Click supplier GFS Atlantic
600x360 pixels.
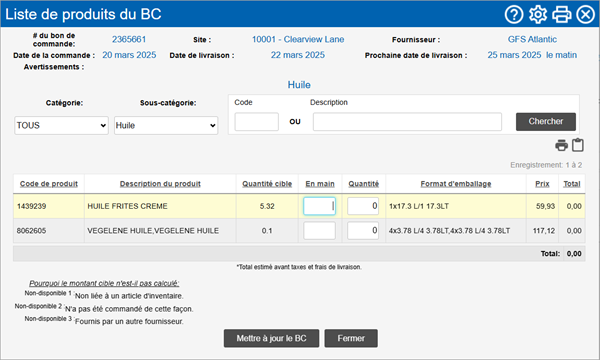click(532, 39)
